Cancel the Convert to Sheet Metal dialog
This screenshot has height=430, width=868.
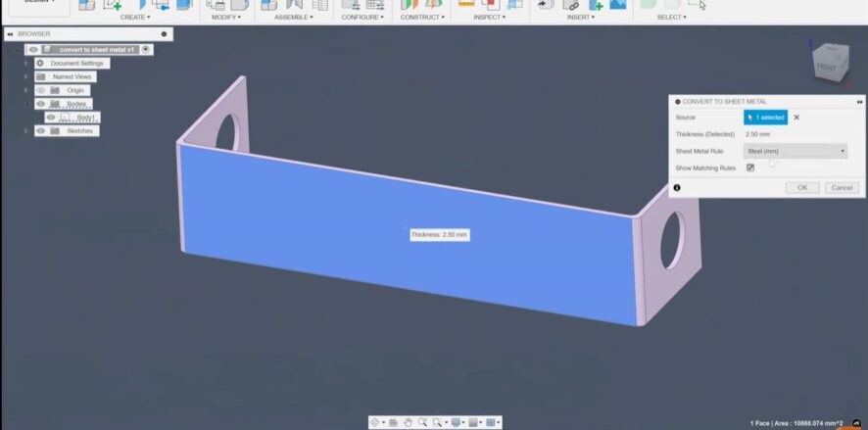842,188
